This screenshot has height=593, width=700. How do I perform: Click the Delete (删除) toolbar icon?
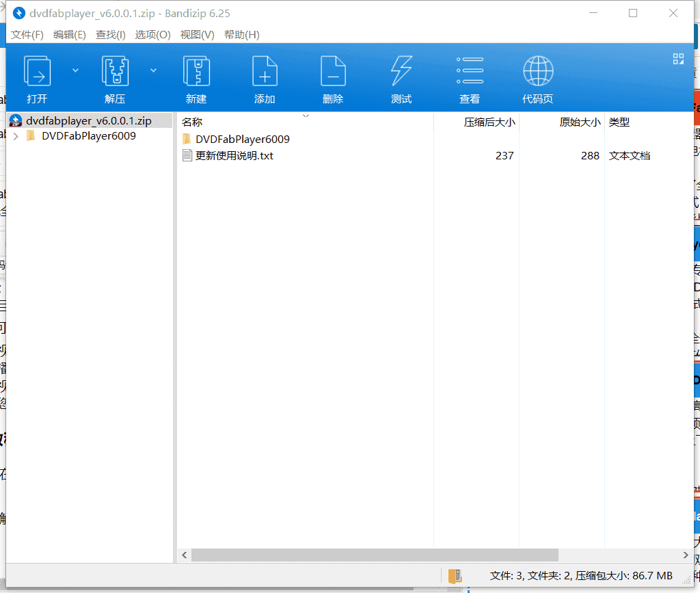(x=333, y=70)
